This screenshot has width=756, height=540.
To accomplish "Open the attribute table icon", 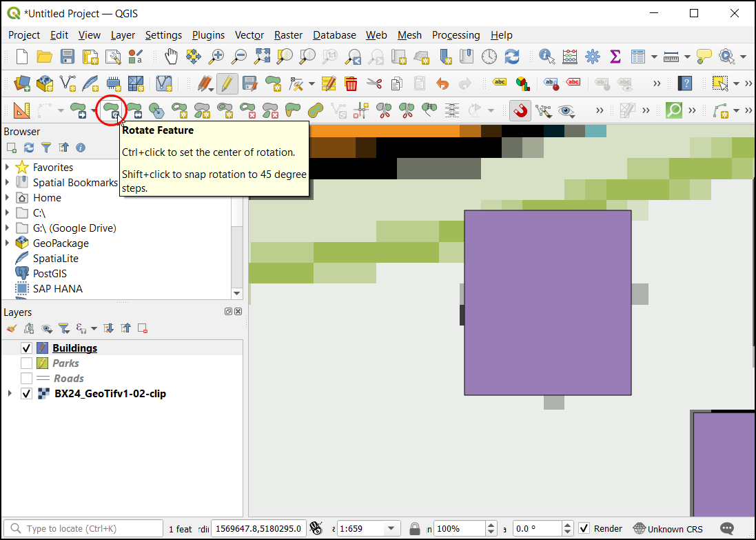I will pyautogui.click(x=638, y=56).
